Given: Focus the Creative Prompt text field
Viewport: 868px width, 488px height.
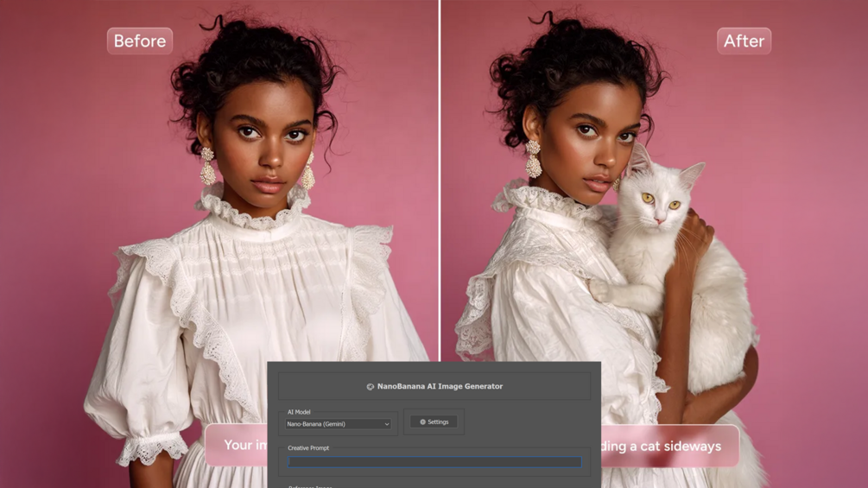Looking at the screenshot, I should [x=434, y=461].
